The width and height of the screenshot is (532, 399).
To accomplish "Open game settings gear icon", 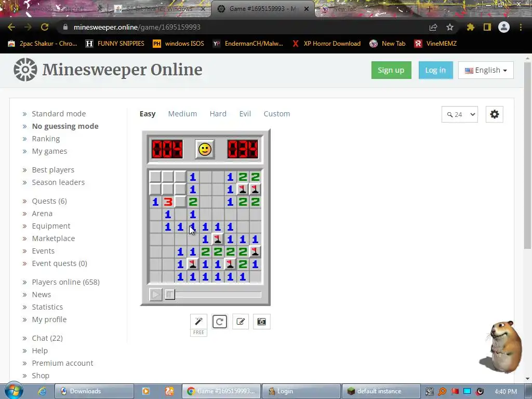I will (495, 114).
